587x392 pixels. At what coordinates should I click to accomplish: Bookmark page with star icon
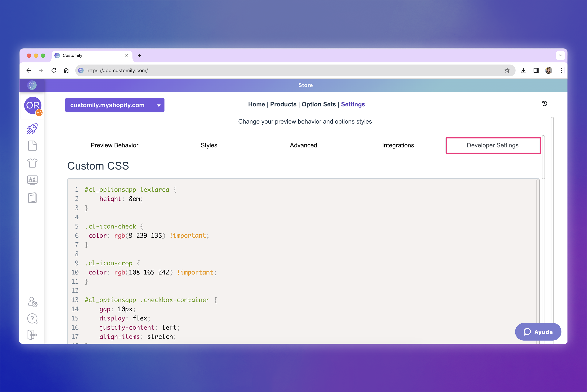[507, 70]
